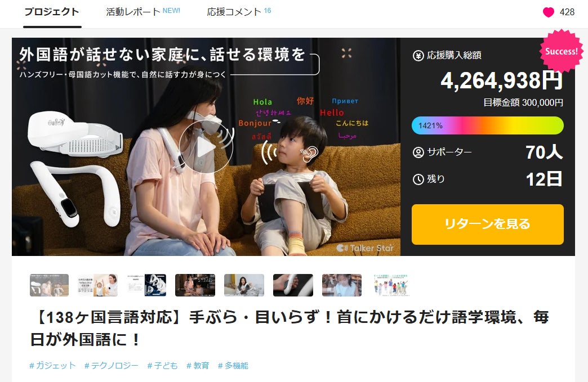Open the #ガジェット tag link
This screenshot has height=382, width=588.
[x=52, y=366]
